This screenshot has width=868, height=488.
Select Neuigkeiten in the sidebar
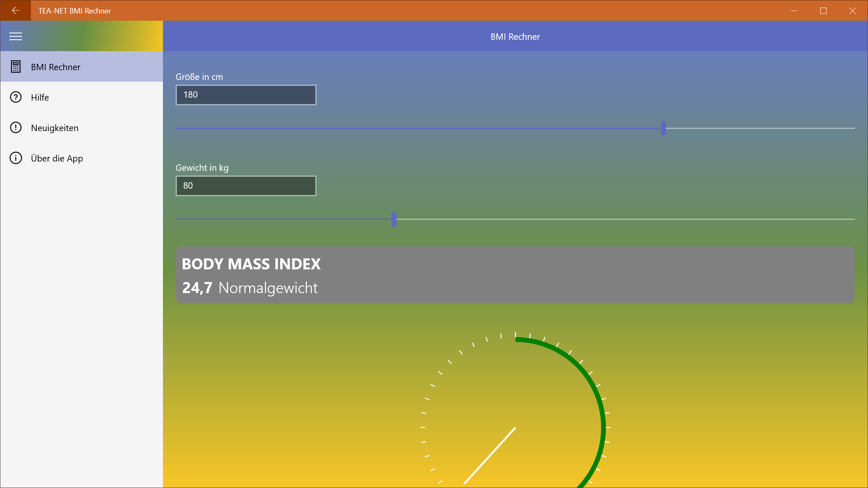(x=55, y=128)
